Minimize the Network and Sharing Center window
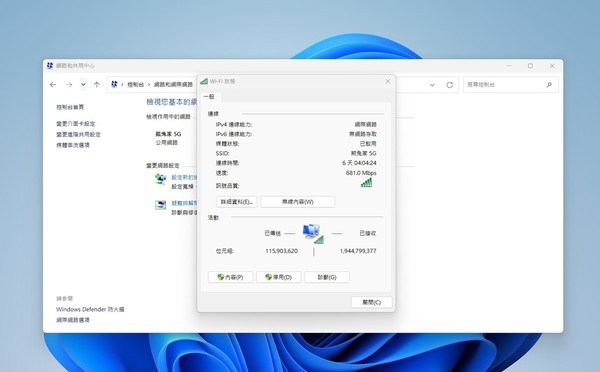This screenshot has height=372, width=600. (509, 66)
